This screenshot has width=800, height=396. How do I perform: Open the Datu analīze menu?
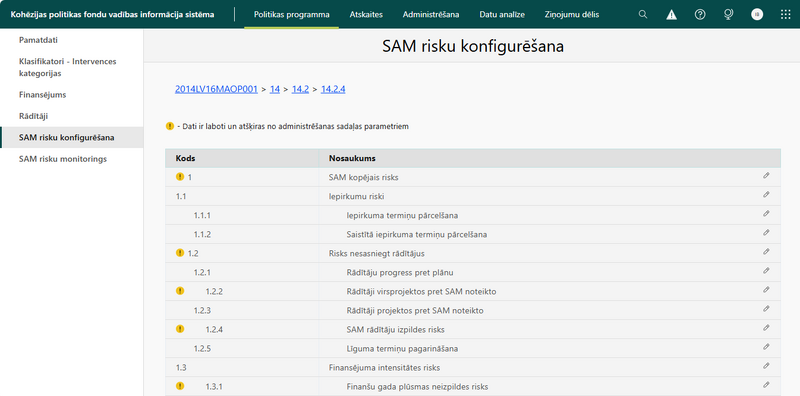click(x=502, y=14)
